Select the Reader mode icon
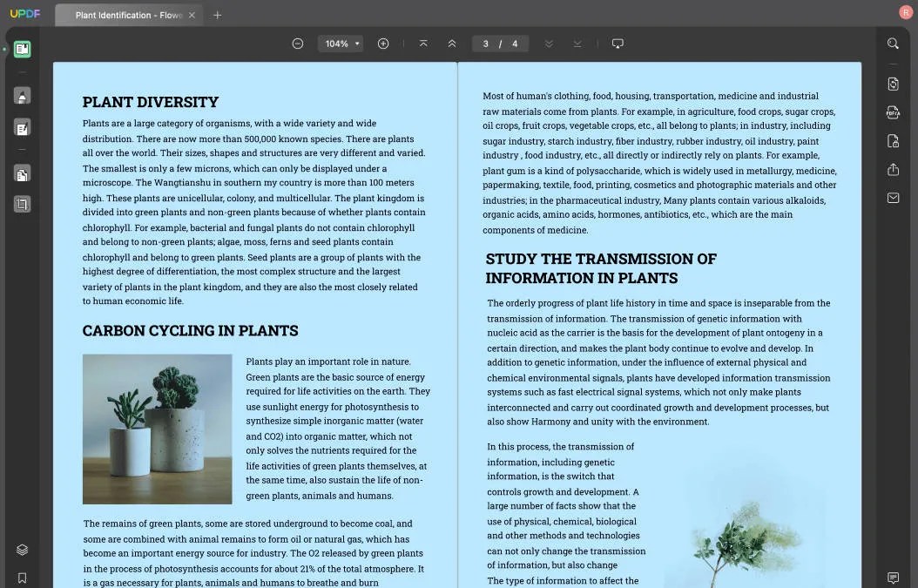The height and width of the screenshot is (588, 918). tap(23, 50)
